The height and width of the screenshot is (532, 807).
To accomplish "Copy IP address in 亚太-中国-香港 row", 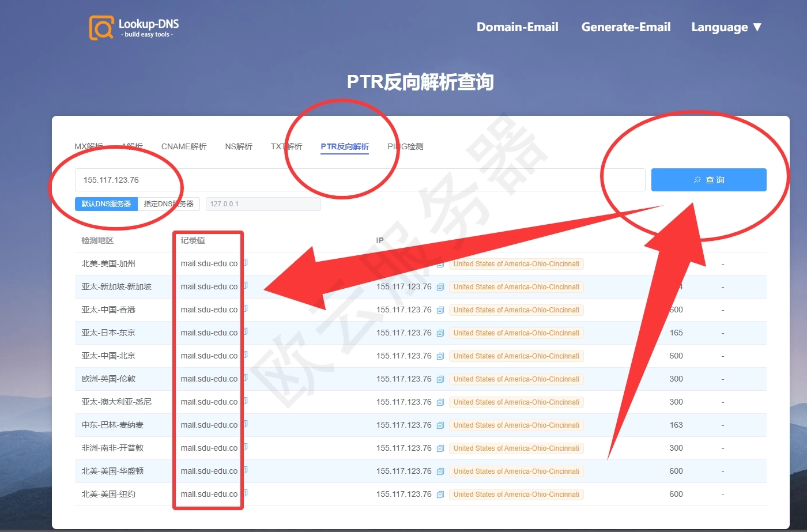I will click(440, 310).
